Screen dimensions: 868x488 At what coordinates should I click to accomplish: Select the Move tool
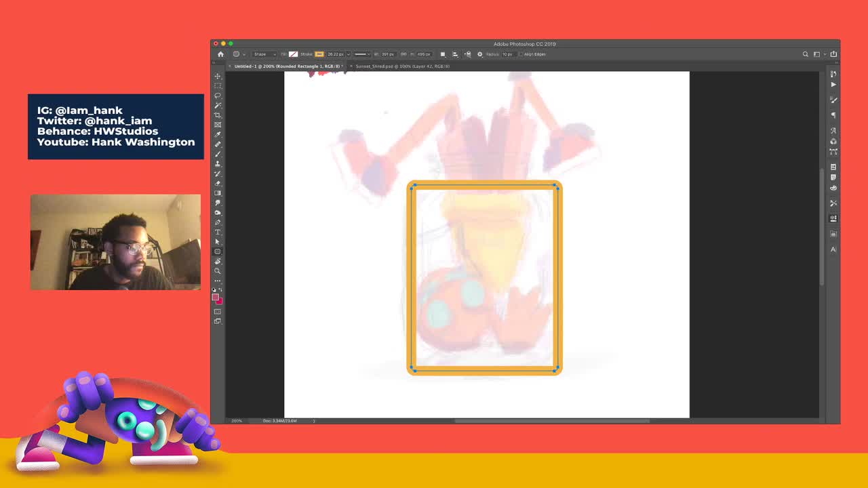[x=218, y=76]
